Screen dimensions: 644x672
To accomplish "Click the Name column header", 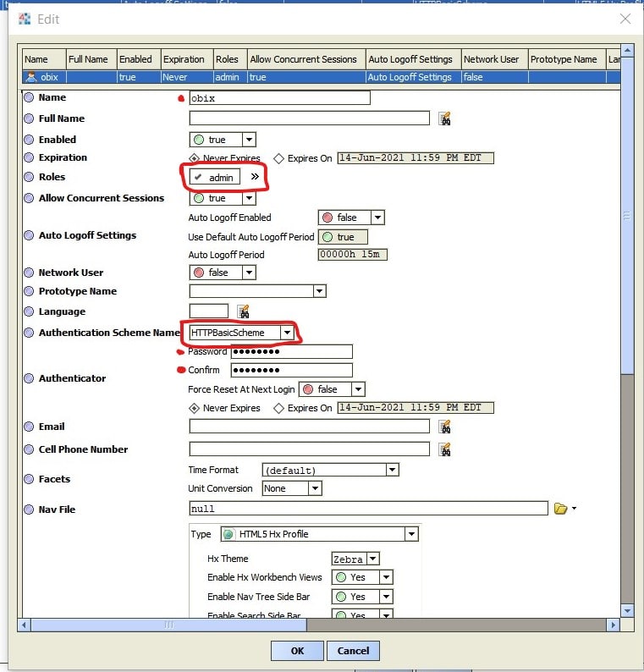I will pos(44,59).
